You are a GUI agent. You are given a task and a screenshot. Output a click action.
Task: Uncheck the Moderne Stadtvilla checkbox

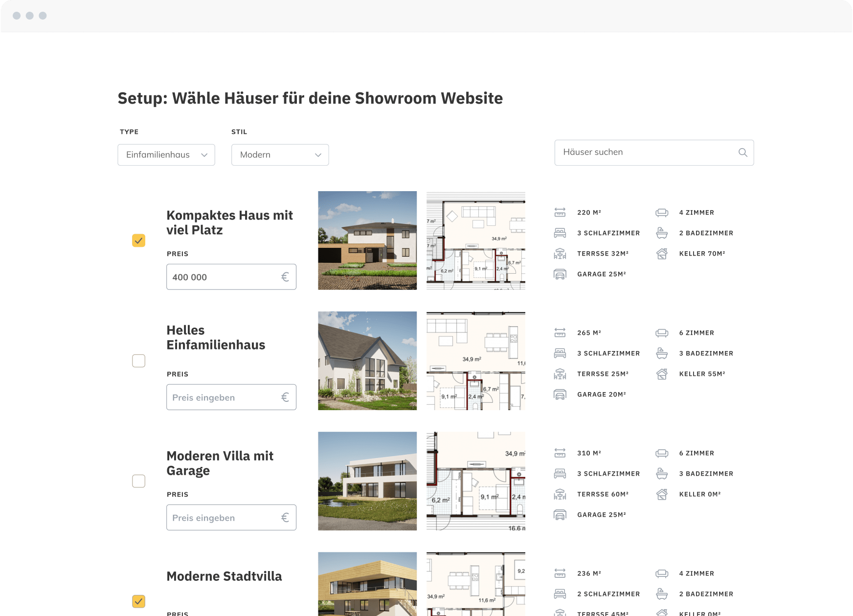point(139,601)
